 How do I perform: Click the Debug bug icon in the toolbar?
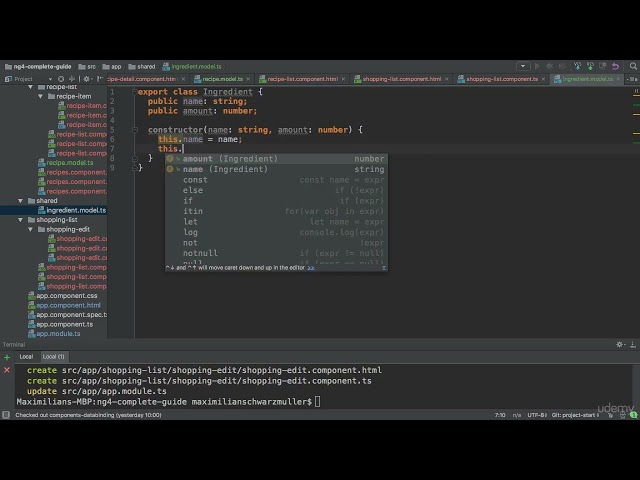pos(550,66)
